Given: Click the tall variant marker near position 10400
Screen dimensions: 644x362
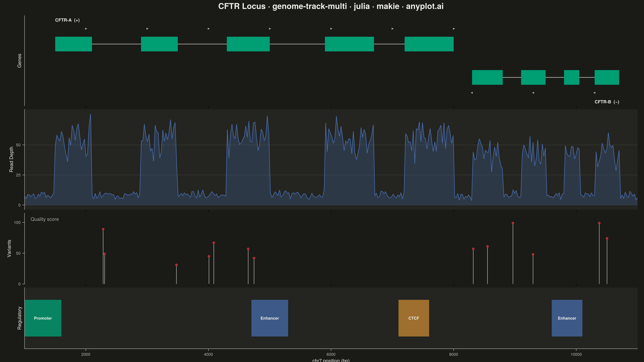Looking at the screenshot, I should [x=599, y=223].
